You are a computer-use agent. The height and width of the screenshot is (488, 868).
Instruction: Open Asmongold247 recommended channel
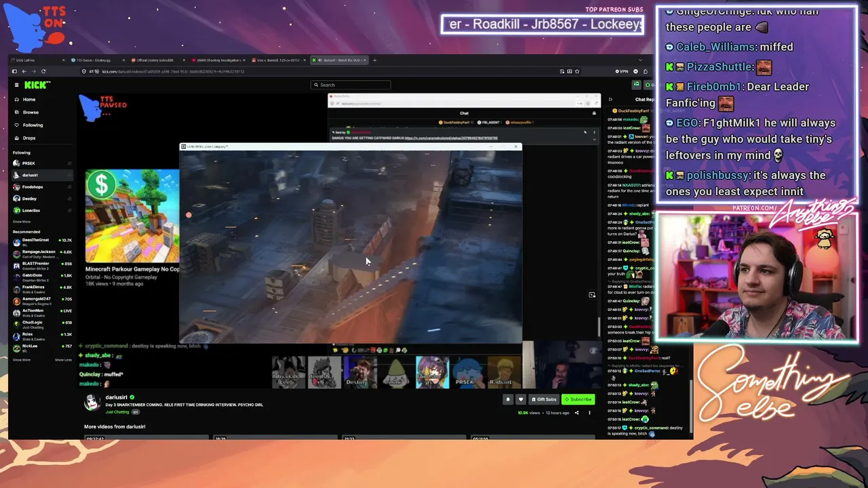(42, 300)
